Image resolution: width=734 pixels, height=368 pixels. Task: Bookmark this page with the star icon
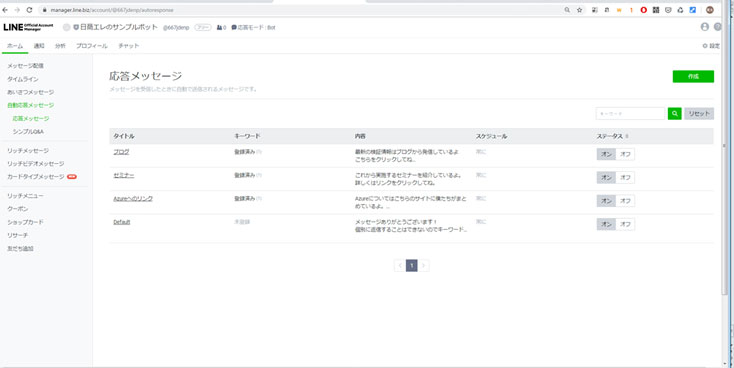pyautogui.click(x=580, y=10)
